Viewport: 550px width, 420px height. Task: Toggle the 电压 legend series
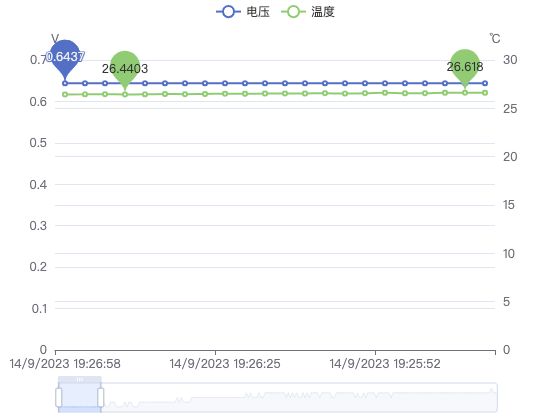(x=243, y=12)
